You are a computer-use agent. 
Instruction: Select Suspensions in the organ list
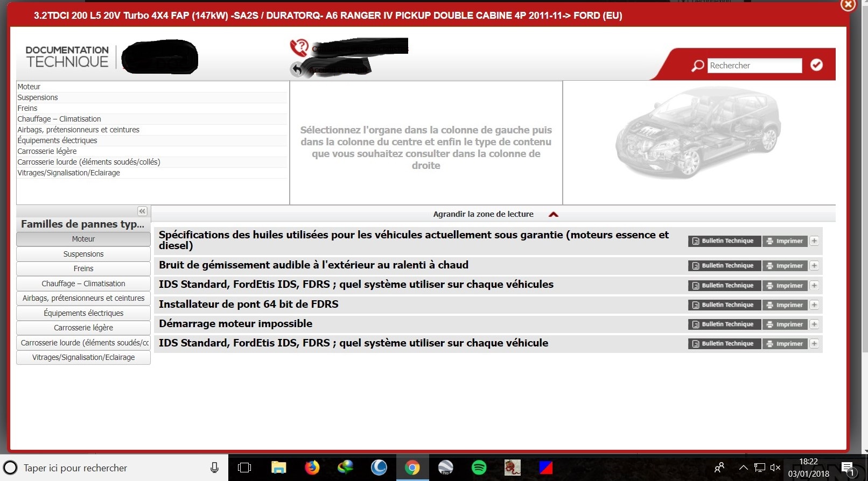point(152,97)
